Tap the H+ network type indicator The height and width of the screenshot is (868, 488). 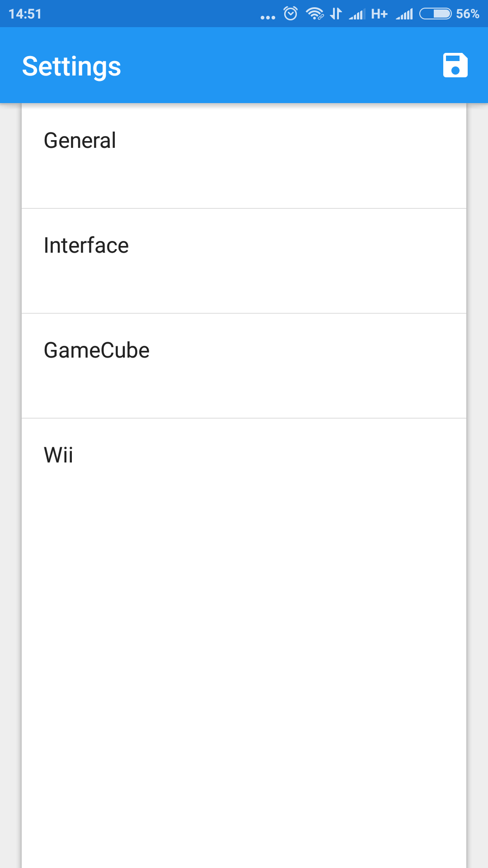point(380,14)
